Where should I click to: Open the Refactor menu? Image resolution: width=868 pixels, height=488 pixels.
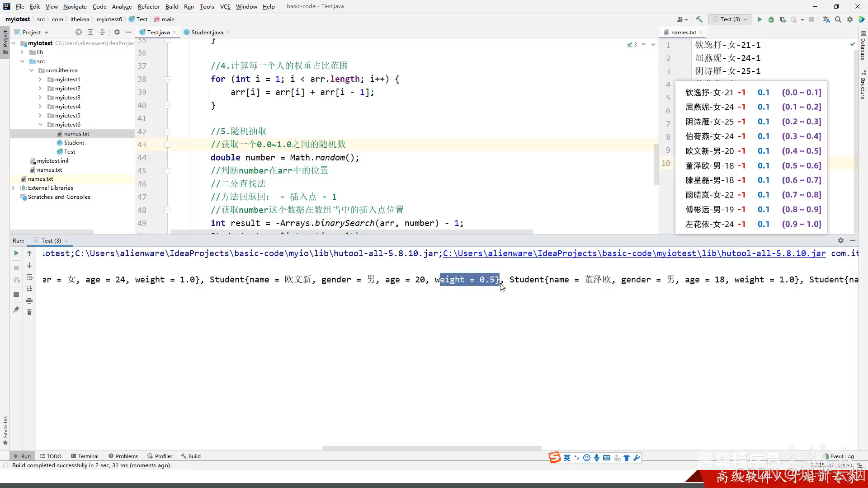pos(149,6)
